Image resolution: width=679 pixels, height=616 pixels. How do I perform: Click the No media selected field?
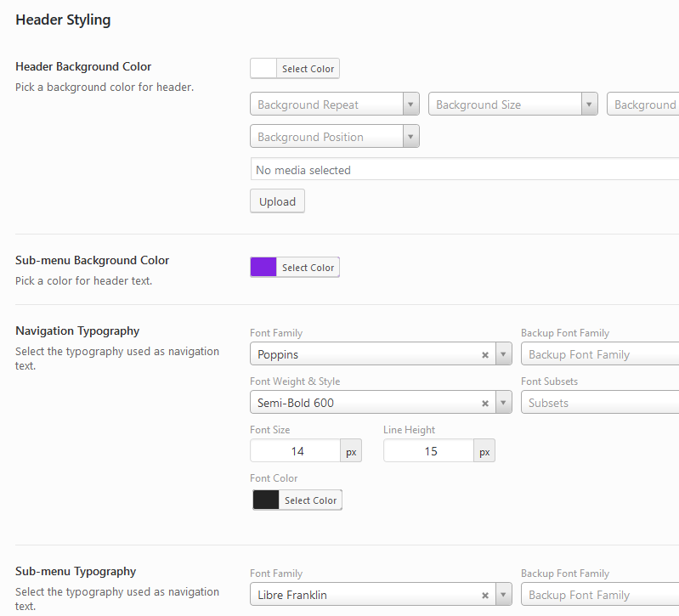[x=464, y=170]
